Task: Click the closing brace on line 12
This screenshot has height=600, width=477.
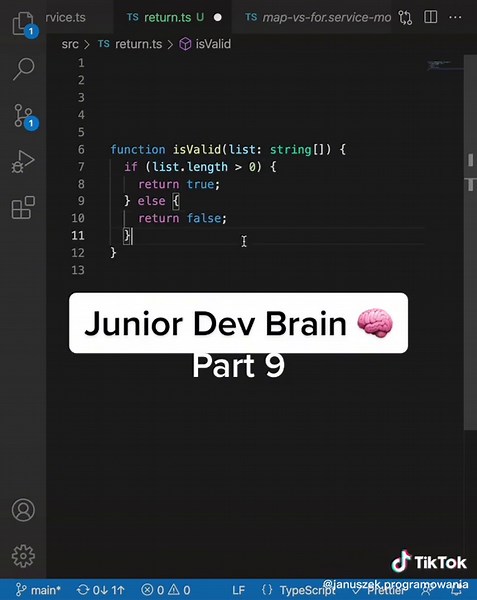Action: click(x=113, y=252)
